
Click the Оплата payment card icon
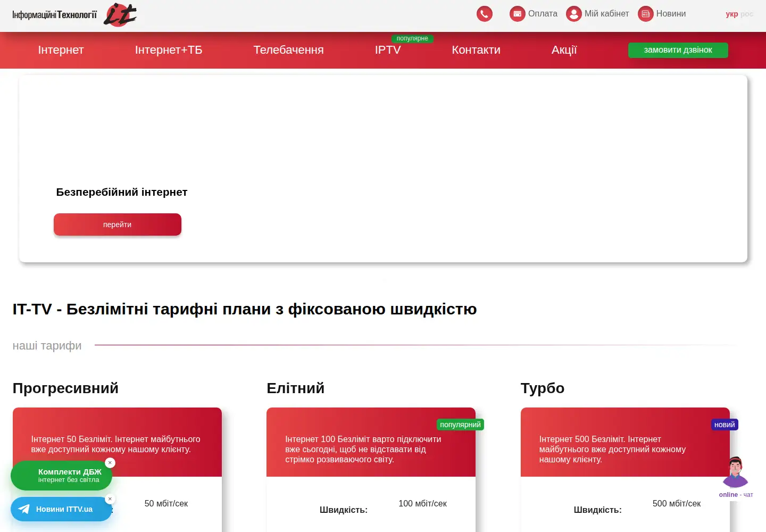point(517,14)
